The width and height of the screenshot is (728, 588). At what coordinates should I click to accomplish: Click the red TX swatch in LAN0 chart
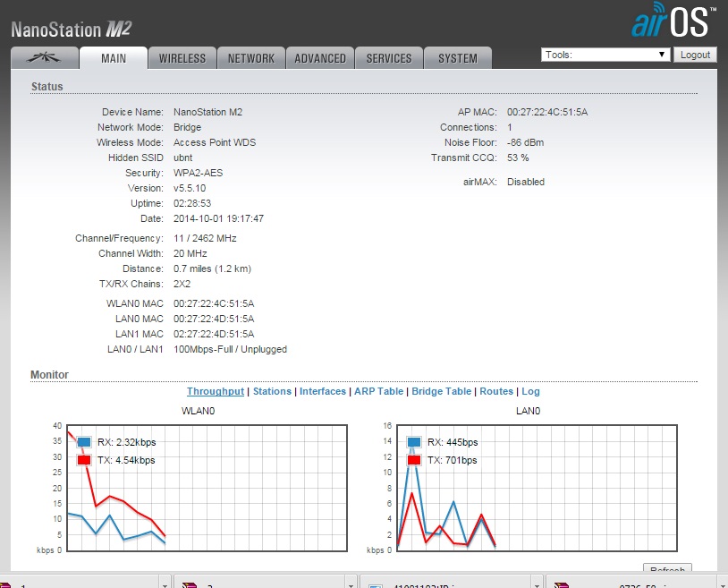(414, 460)
